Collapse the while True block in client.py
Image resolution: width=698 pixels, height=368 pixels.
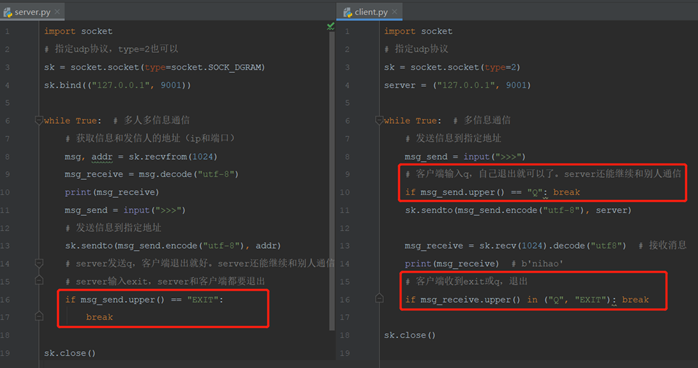[x=379, y=120]
